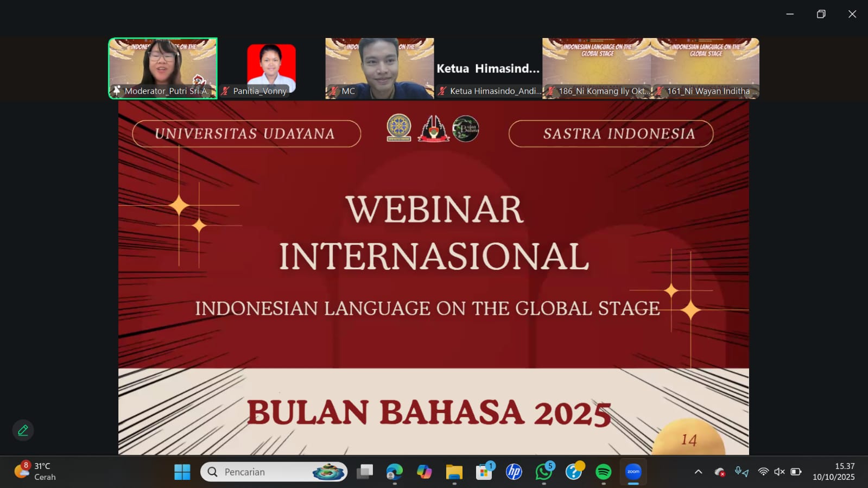Open the clock and date flyout

point(833,472)
